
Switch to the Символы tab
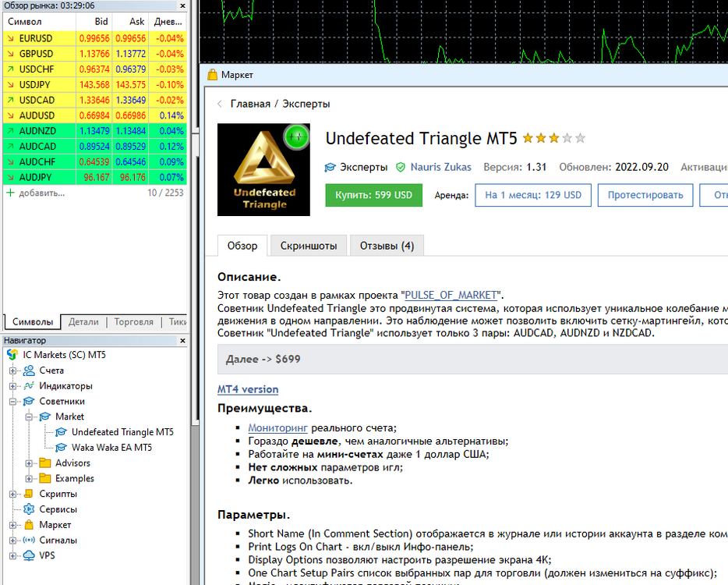click(33, 321)
